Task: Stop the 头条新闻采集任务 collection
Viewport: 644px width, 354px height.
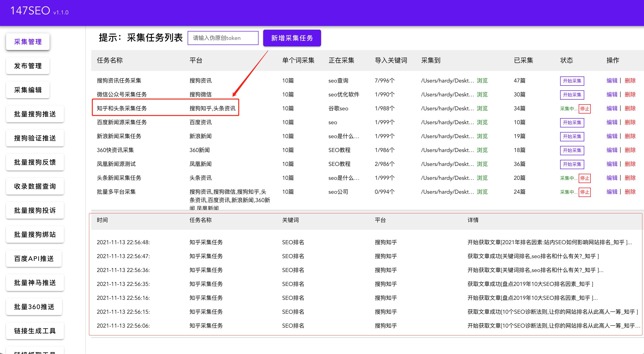Action: (584, 178)
